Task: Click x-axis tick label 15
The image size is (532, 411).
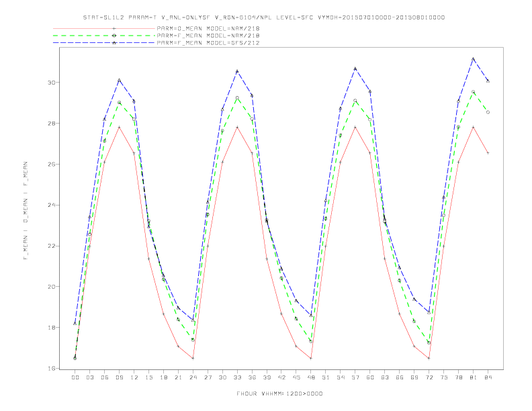Action: point(148,377)
